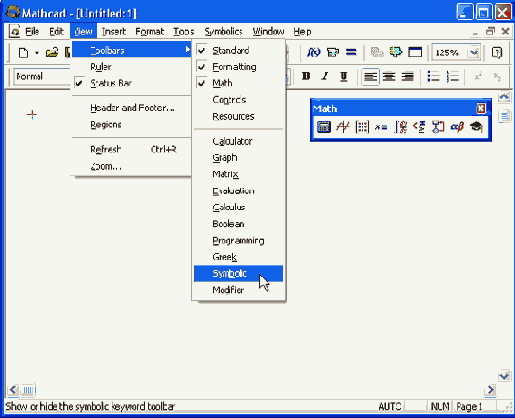This screenshot has width=515, height=418.
Task: Apply bulleted list formatting
Action: coord(433,77)
